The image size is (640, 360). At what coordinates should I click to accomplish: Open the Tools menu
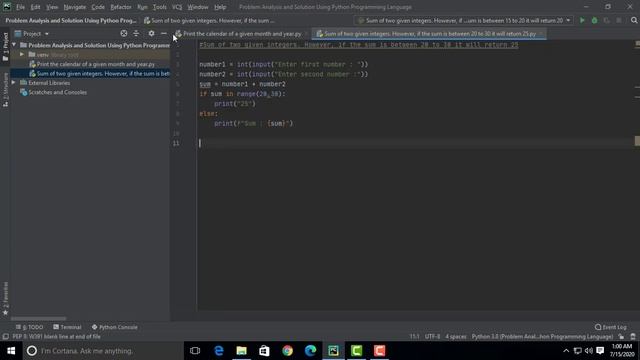pos(160,7)
